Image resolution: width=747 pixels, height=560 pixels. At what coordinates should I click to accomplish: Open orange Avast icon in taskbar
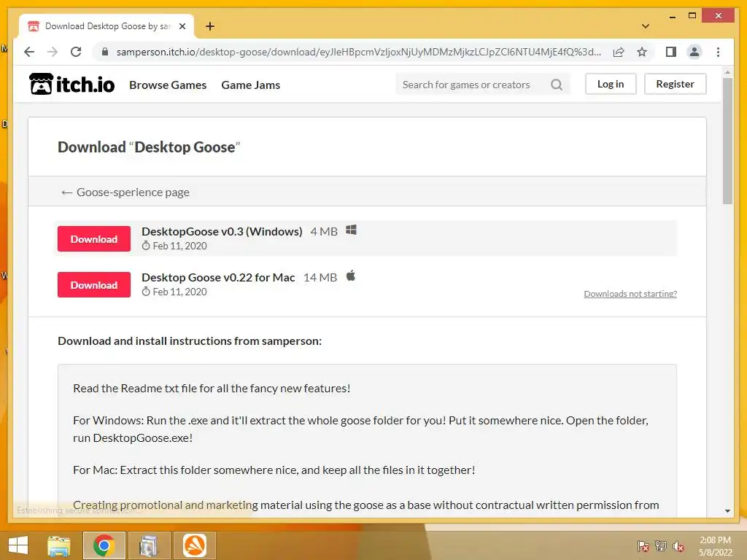click(x=195, y=545)
